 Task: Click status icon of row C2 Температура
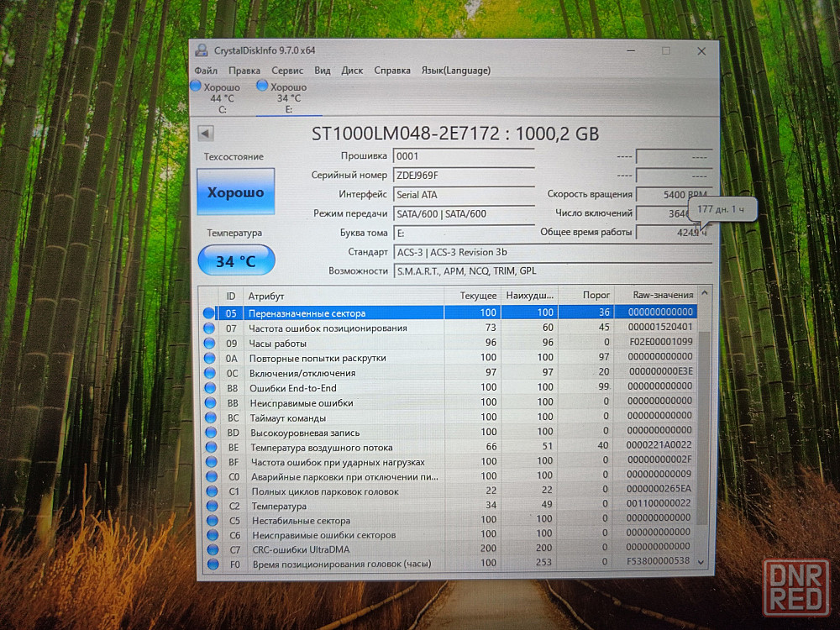[213, 506]
